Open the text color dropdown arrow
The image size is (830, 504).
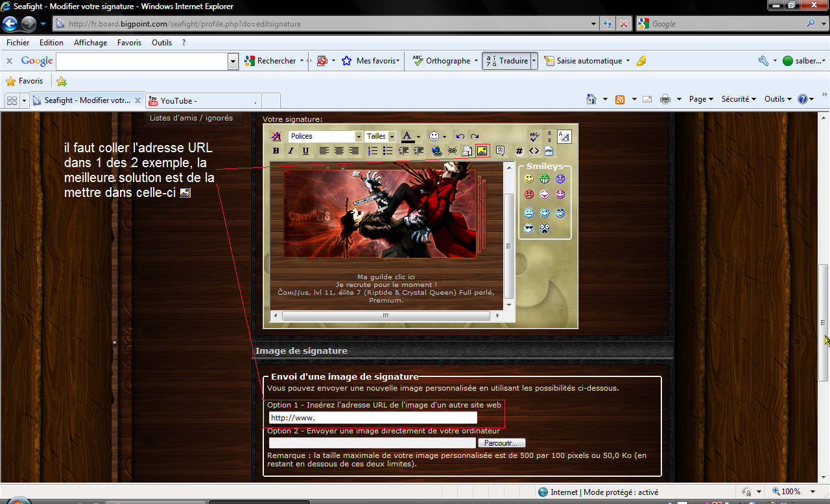[x=419, y=137]
